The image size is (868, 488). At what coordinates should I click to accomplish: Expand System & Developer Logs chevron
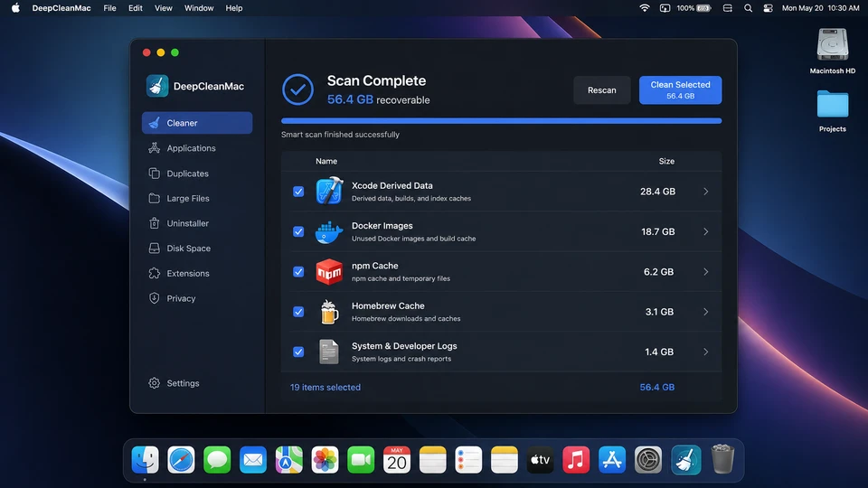(706, 352)
